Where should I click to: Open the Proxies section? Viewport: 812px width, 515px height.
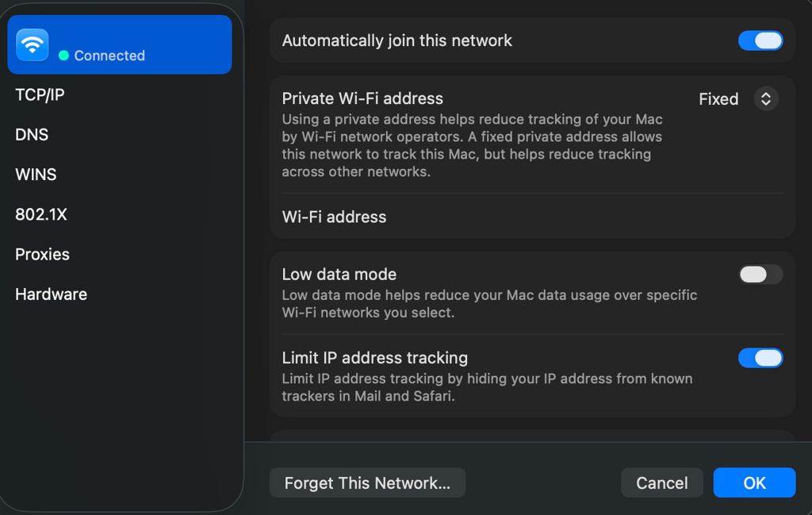[43, 255]
